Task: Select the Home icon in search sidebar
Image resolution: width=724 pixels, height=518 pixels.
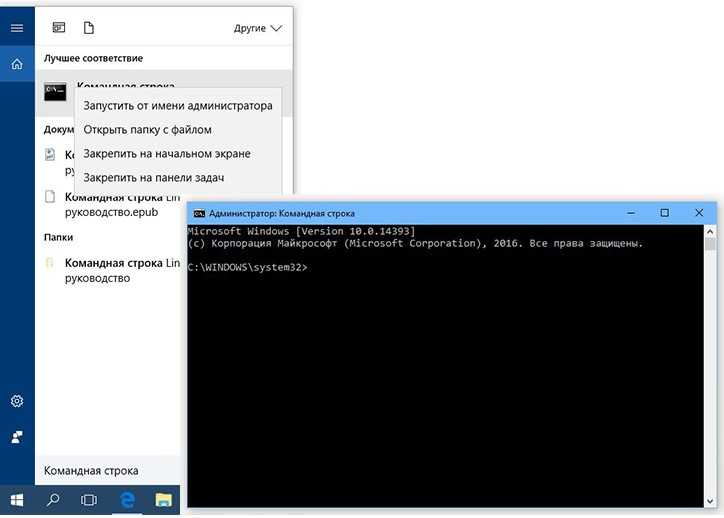Action: point(17,64)
